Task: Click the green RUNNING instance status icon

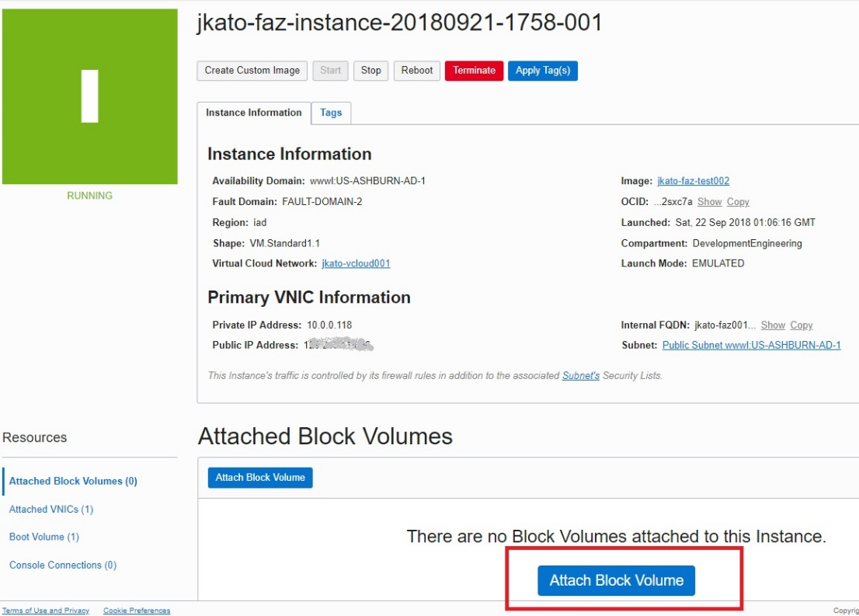Action: pyautogui.click(x=89, y=95)
